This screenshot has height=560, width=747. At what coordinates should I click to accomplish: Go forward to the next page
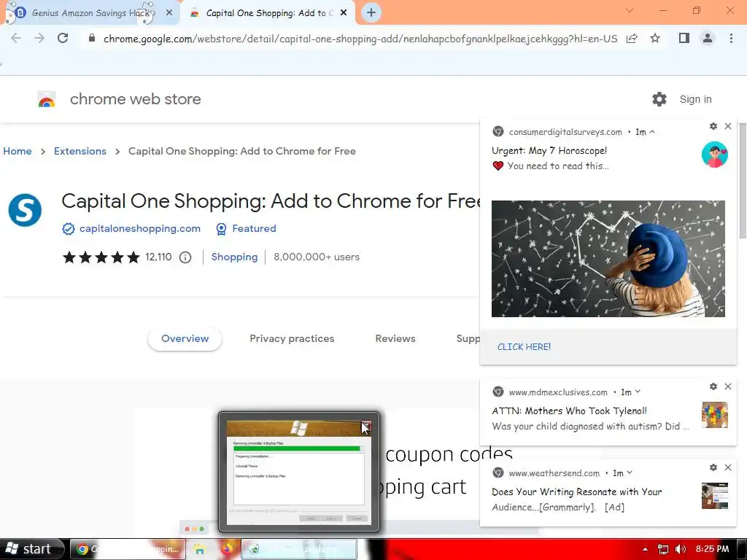pos(39,38)
